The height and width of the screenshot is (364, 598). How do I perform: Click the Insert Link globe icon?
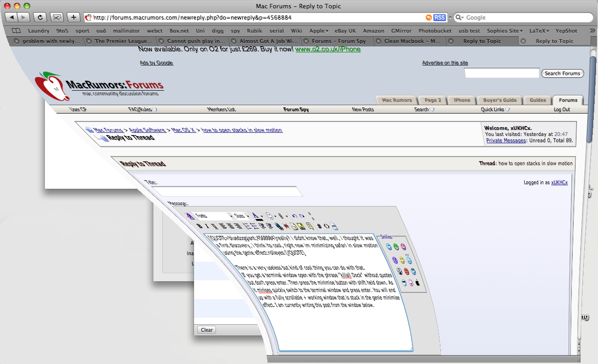(279, 227)
